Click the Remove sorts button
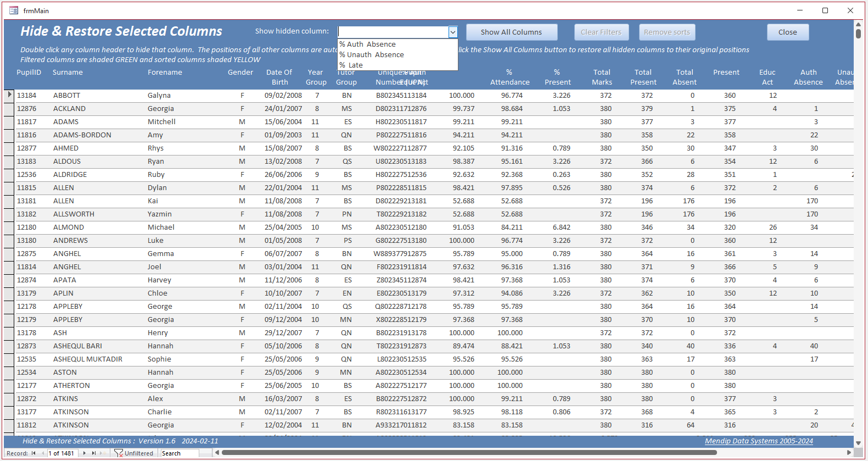The height and width of the screenshot is (461, 868). pos(667,32)
